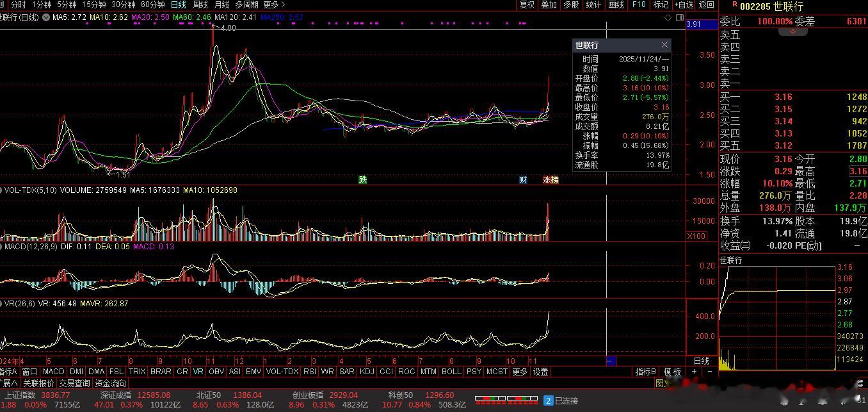The image size is (868, 412).
Task: Expand the order book with the double-chevron
Action: [792, 31]
